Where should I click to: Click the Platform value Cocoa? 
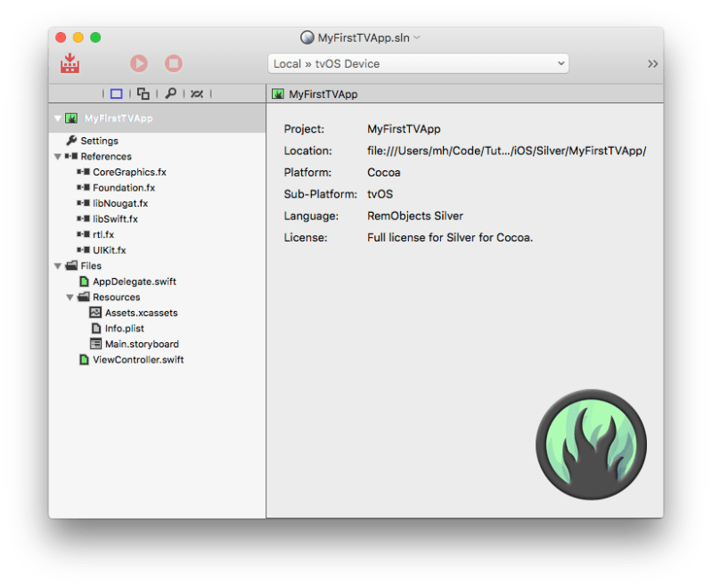pyautogui.click(x=384, y=173)
